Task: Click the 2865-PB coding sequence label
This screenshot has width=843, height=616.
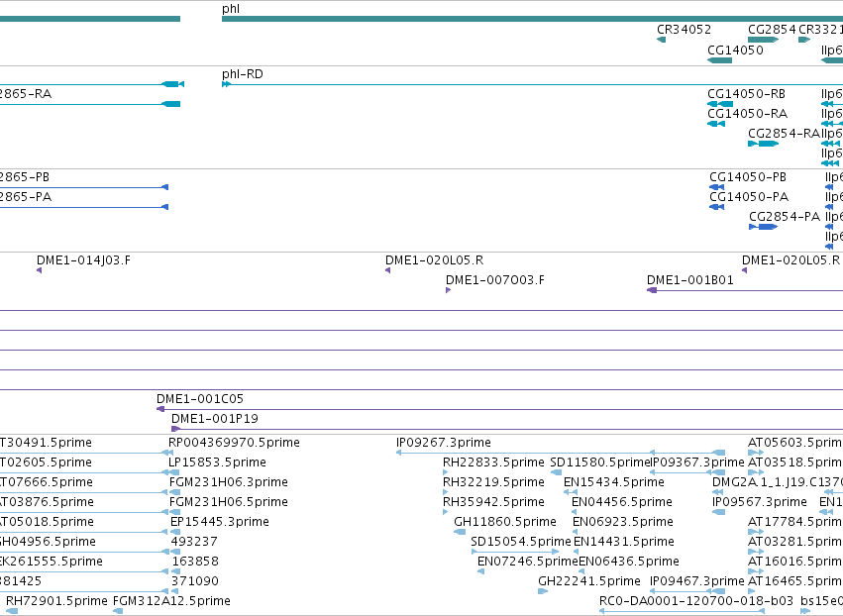Action: click(x=25, y=177)
